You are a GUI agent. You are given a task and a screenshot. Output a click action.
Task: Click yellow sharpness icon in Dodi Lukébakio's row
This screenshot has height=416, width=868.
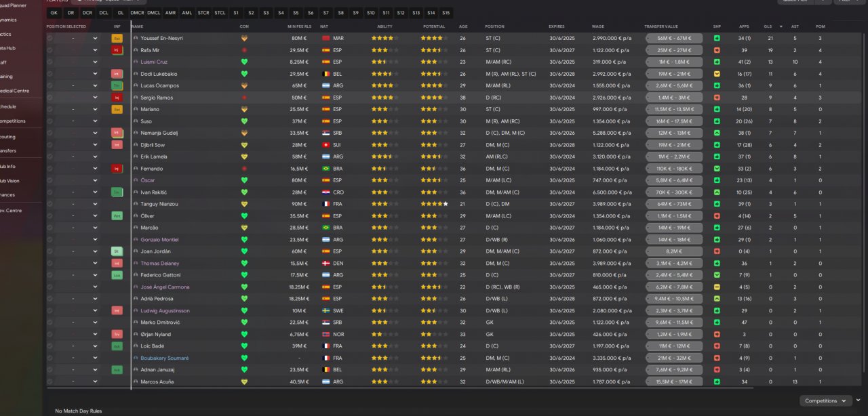tap(717, 74)
